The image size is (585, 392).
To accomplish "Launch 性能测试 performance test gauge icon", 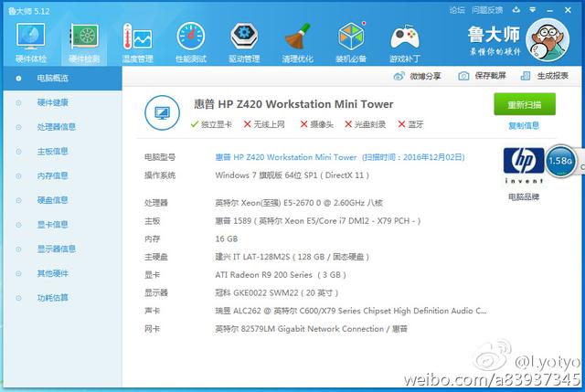I will tap(191, 42).
